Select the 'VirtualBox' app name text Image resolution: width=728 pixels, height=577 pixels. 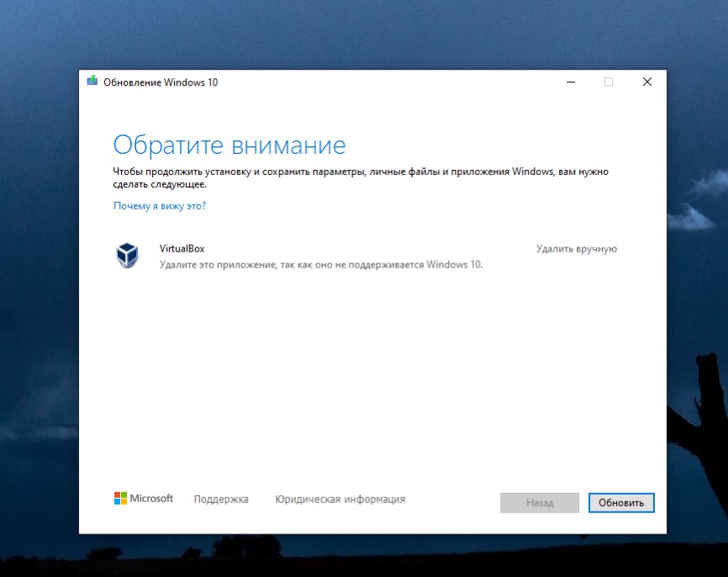[182, 248]
